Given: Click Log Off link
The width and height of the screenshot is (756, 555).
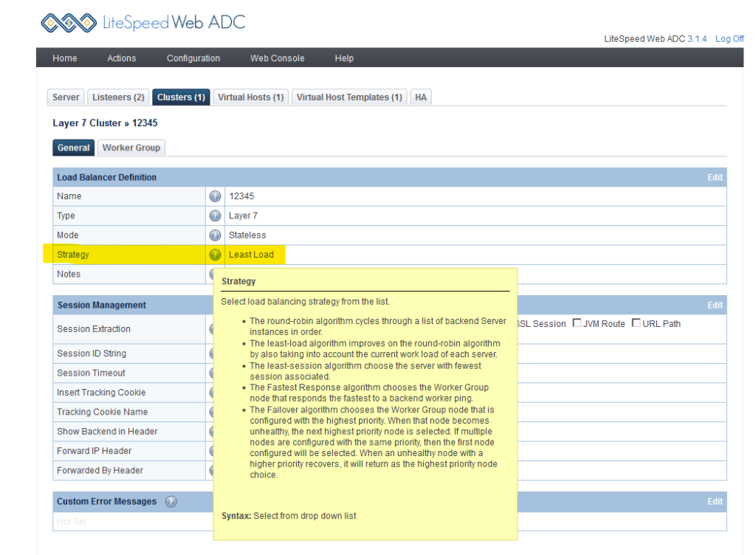Looking at the screenshot, I should coord(729,39).
